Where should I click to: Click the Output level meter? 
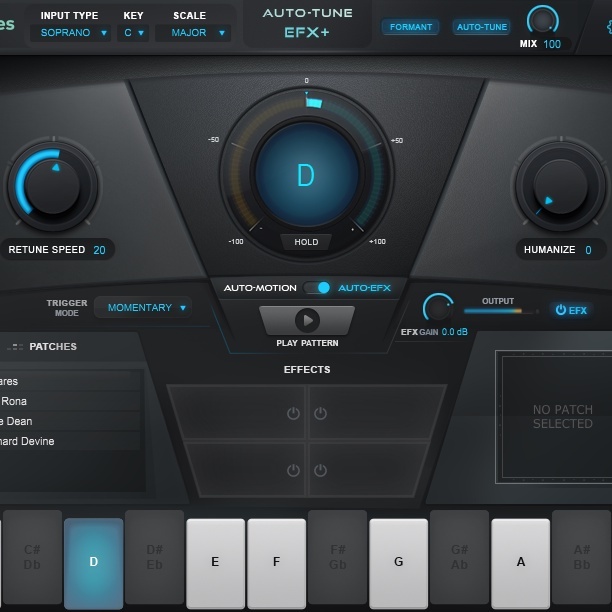click(501, 311)
